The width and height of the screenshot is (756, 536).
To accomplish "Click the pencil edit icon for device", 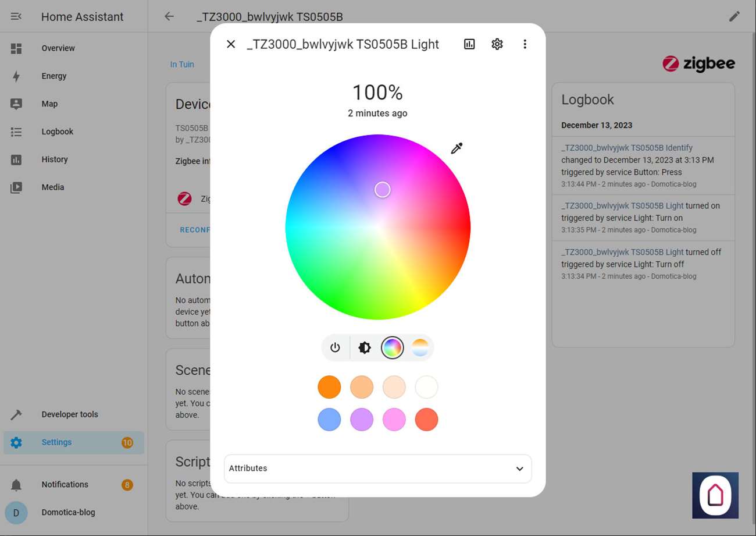I will pos(734,16).
